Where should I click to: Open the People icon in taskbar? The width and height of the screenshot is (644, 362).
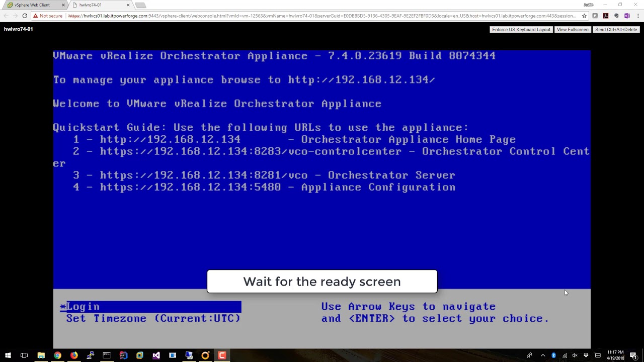click(x=529, y=355)
